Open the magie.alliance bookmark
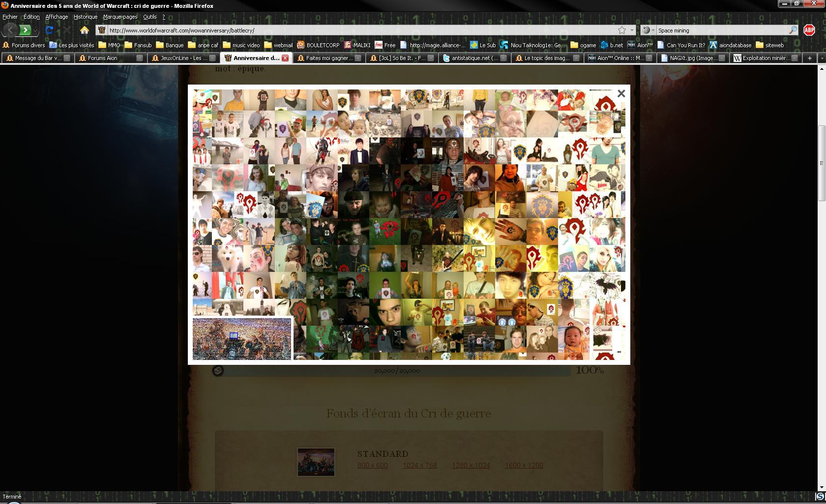This screenshot has height=504, width=826. pyautogui.click(x=433, y=45)
